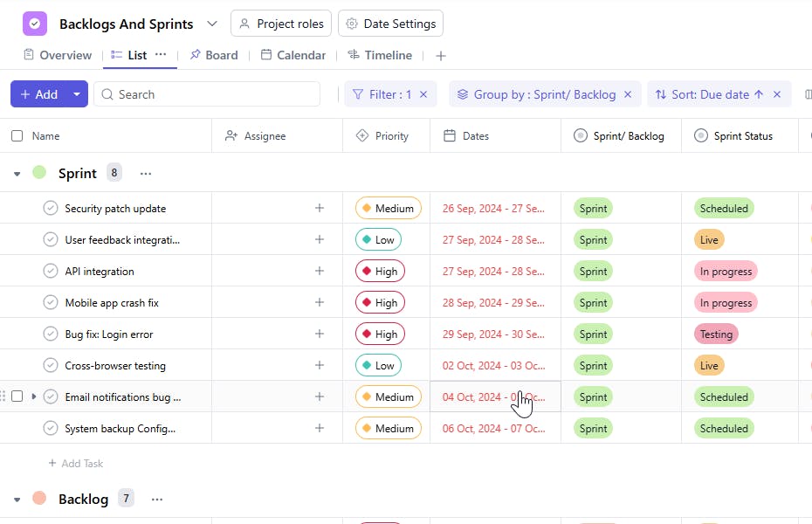This screenshot has width=812, height=524.
Task: Open the Add button dropdown arrow
Action: point(77,94)
